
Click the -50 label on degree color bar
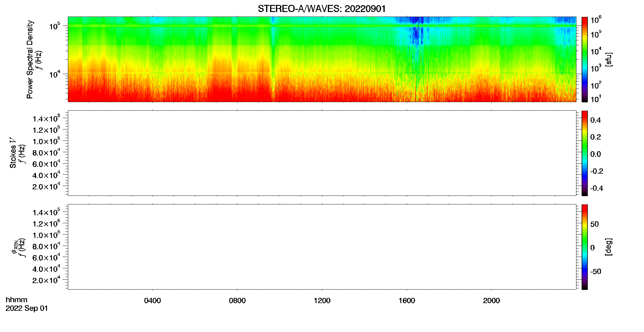596,272
